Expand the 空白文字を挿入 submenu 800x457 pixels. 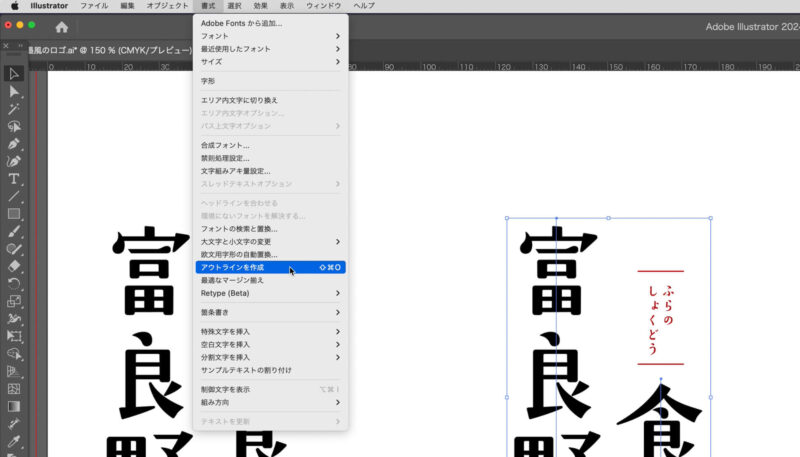(x=270, y=344)
